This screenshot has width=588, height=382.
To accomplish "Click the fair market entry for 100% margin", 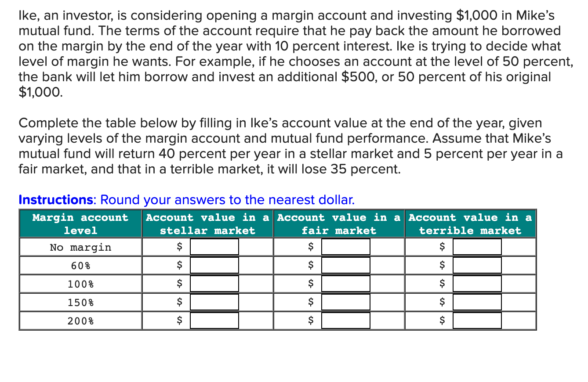I will [x=346, y=284].
